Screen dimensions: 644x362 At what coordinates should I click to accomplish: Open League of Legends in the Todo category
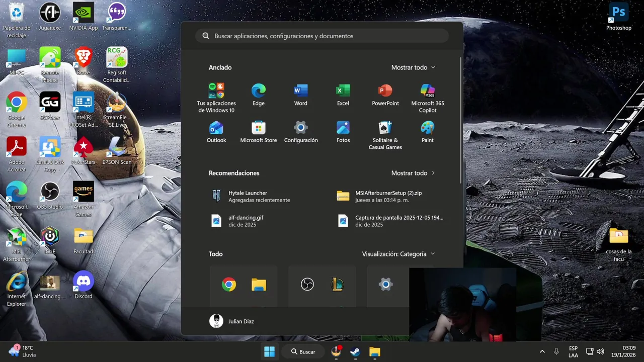click(337, 285)
